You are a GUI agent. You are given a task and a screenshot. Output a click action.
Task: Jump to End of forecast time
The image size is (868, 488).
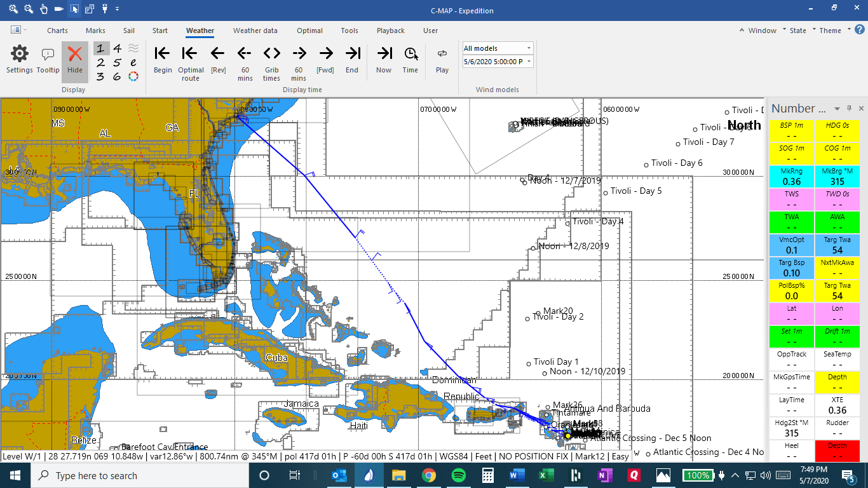[x=352, y=60]
